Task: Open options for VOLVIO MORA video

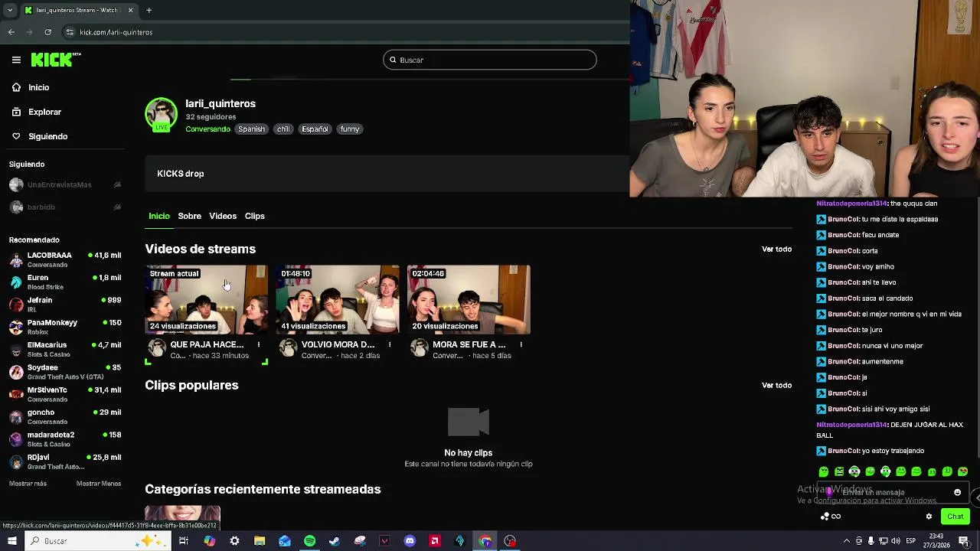Action: tap(390, 344)
